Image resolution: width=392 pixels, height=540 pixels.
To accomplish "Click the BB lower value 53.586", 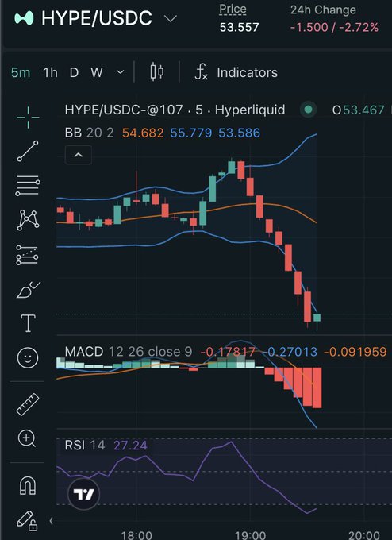I will click(239, 133).
